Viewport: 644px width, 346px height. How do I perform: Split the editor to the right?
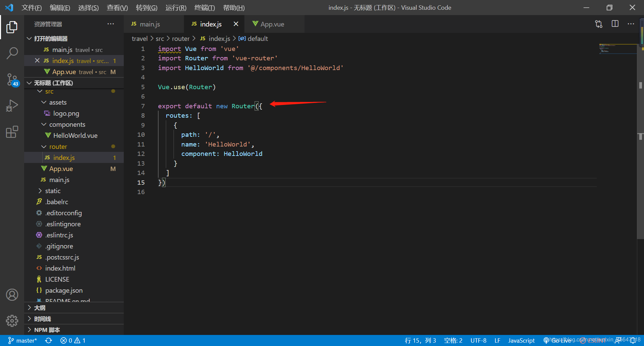point(615,24)
